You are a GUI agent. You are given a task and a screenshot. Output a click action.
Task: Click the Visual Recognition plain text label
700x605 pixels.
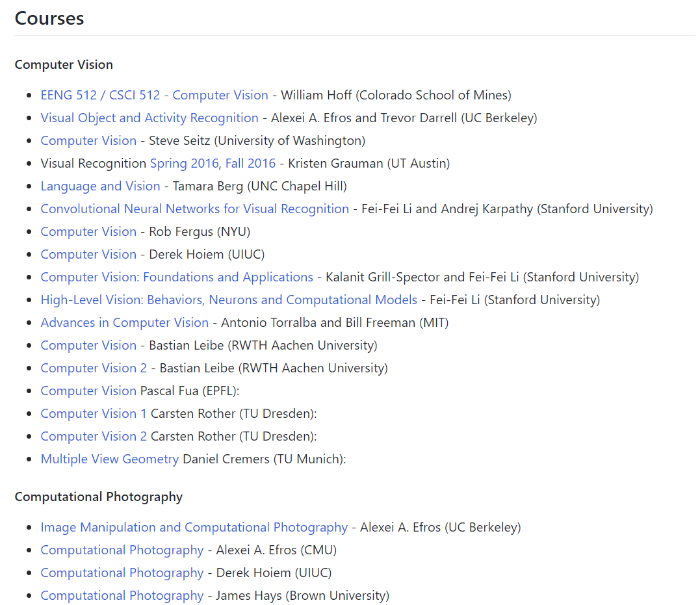click(x=94, y=163)
